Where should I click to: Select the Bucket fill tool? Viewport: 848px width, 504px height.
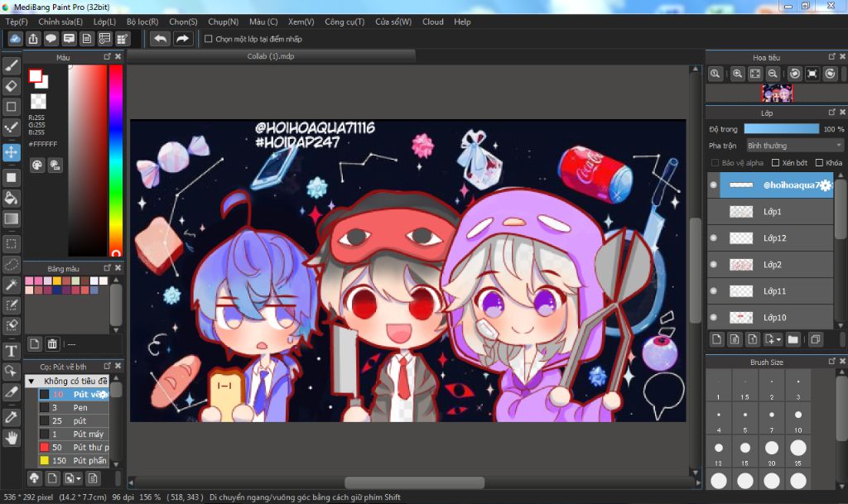[12, 198]
